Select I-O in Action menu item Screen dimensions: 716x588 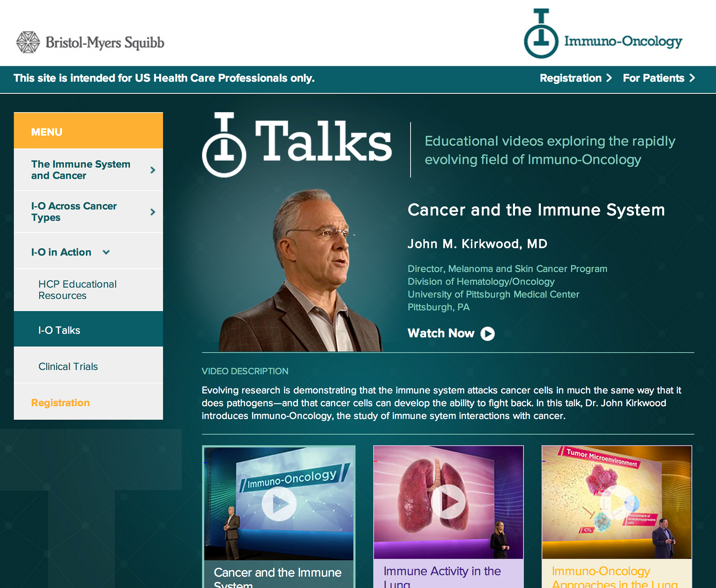[88, 251]
